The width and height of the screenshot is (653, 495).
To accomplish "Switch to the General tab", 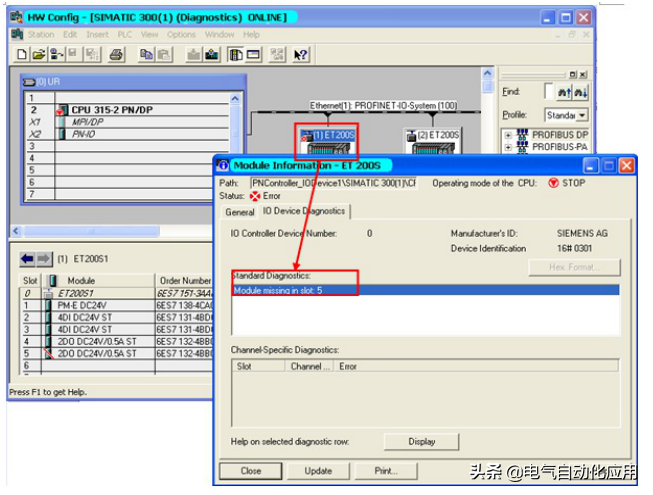I will tap(240, 212).
